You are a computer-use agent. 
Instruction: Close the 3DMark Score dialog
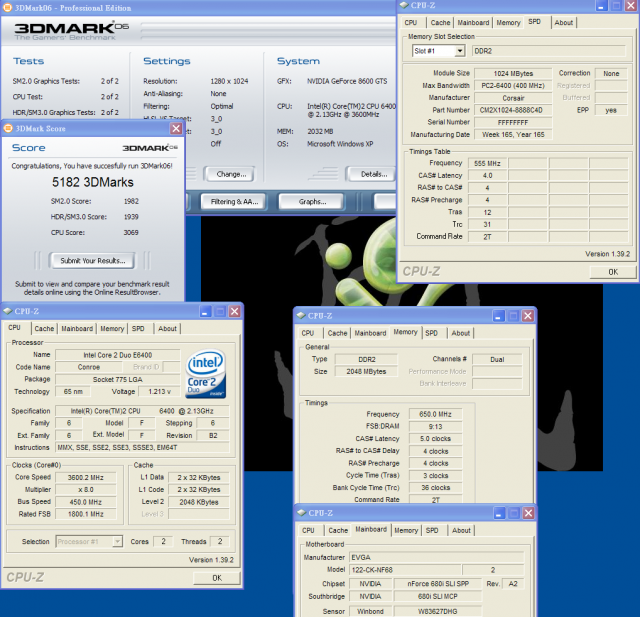176,128
